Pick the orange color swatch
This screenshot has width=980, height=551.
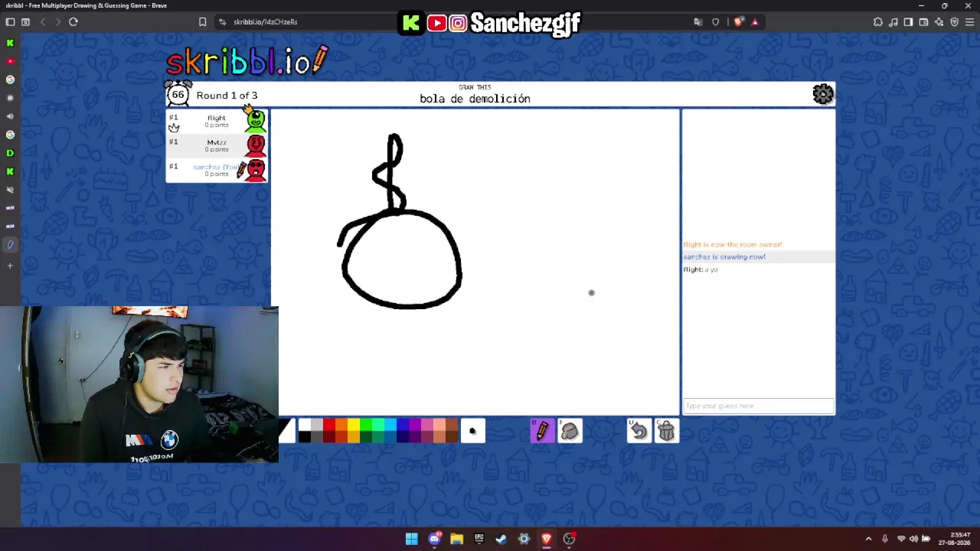tap(341, 425)
